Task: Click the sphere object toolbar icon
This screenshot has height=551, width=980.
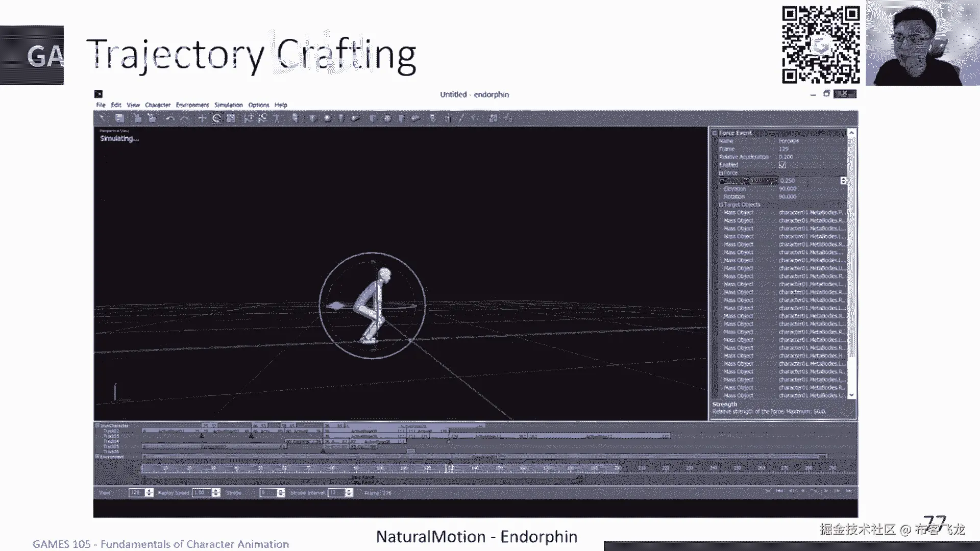Action: click(x=327, y=118)
